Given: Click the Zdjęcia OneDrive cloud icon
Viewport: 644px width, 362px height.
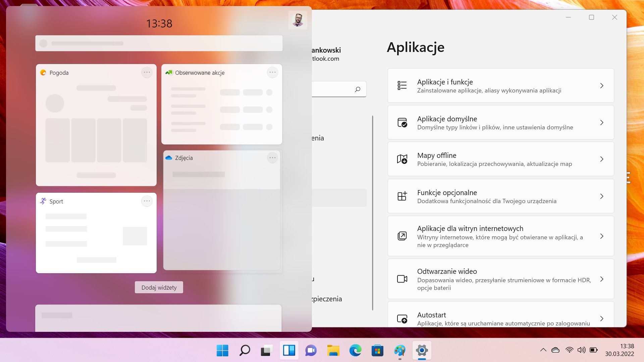Looking at the screenshot, I should pos(169,158).
